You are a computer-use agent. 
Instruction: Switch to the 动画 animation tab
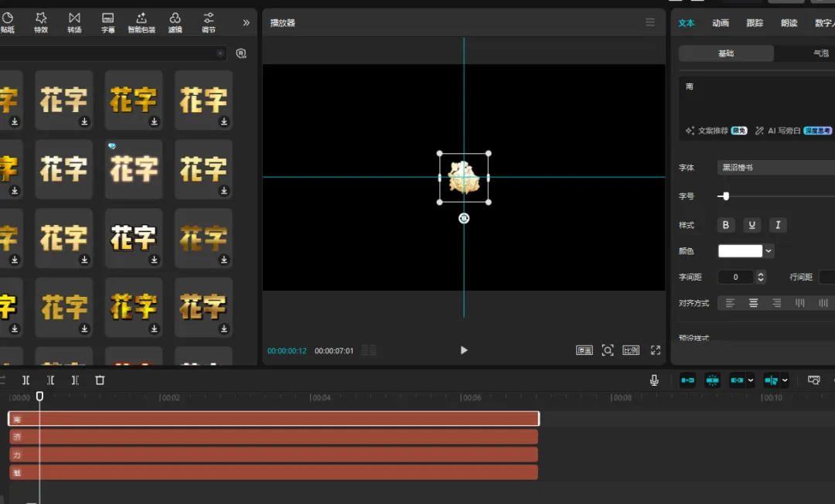721,23
